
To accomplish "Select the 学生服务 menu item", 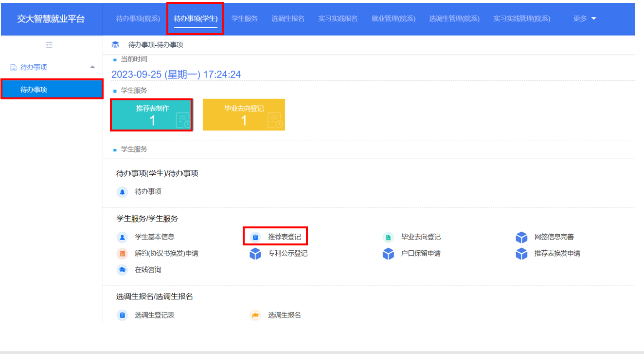I will point(245,18).
